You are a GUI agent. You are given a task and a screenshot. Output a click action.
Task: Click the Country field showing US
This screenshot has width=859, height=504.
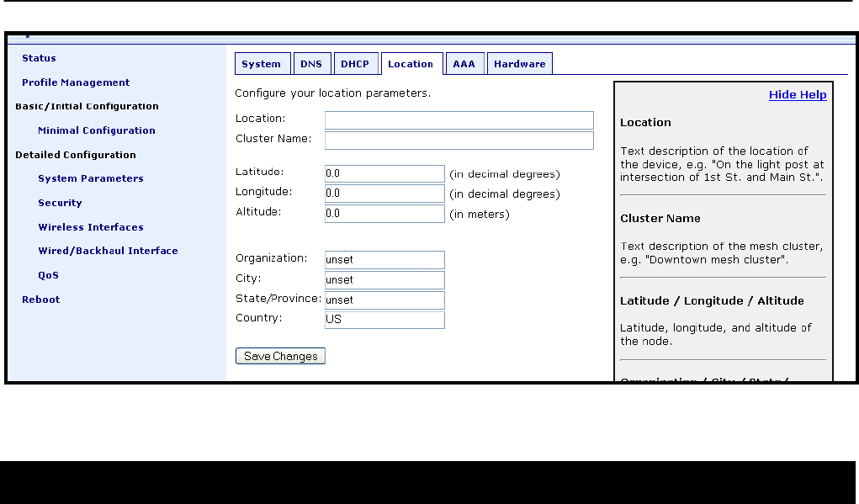384,320
